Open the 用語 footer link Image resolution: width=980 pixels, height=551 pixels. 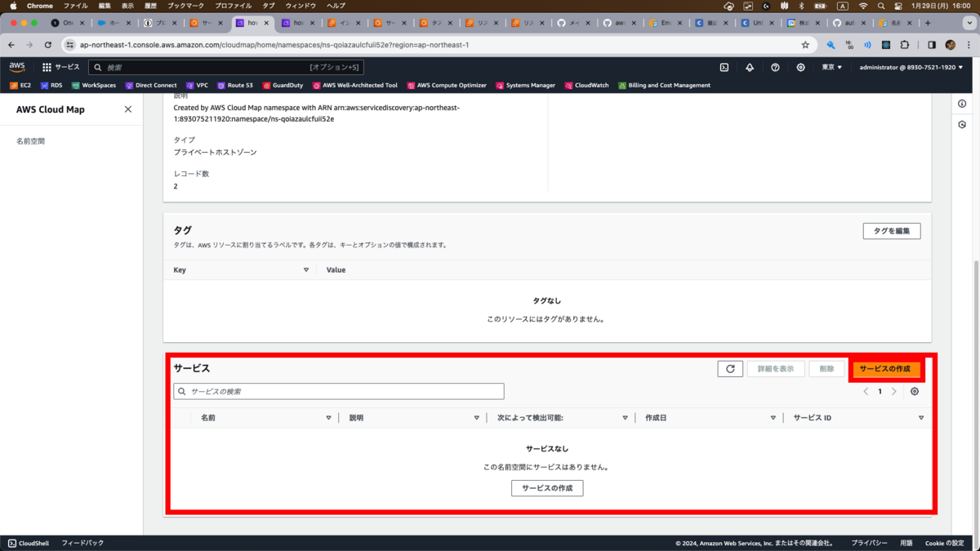point(906,543)
